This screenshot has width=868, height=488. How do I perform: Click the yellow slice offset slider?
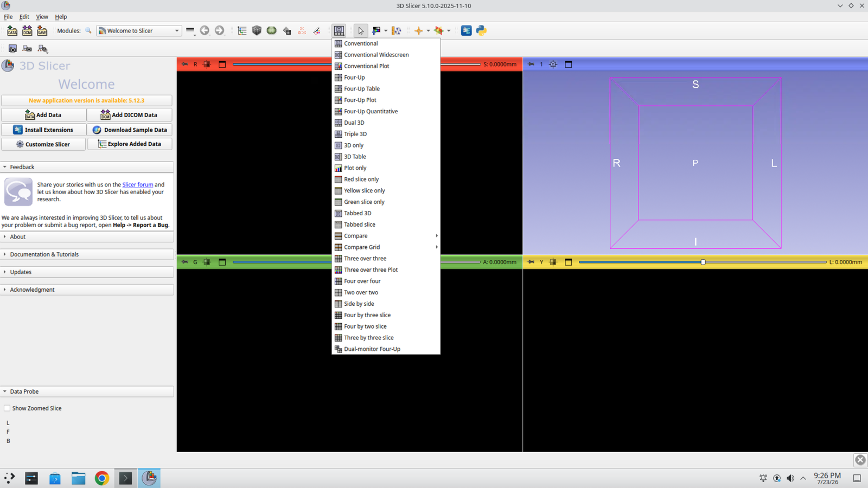(703, 262)
